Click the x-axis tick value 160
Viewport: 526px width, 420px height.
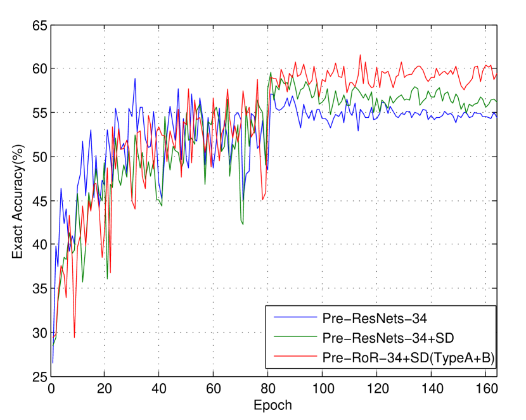tap(486, 389)
